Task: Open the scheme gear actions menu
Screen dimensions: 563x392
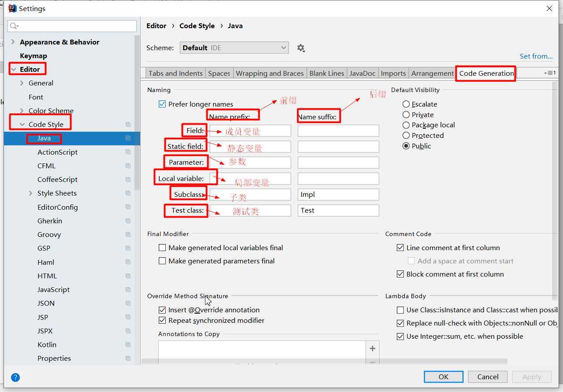Action: pos(301,48)
